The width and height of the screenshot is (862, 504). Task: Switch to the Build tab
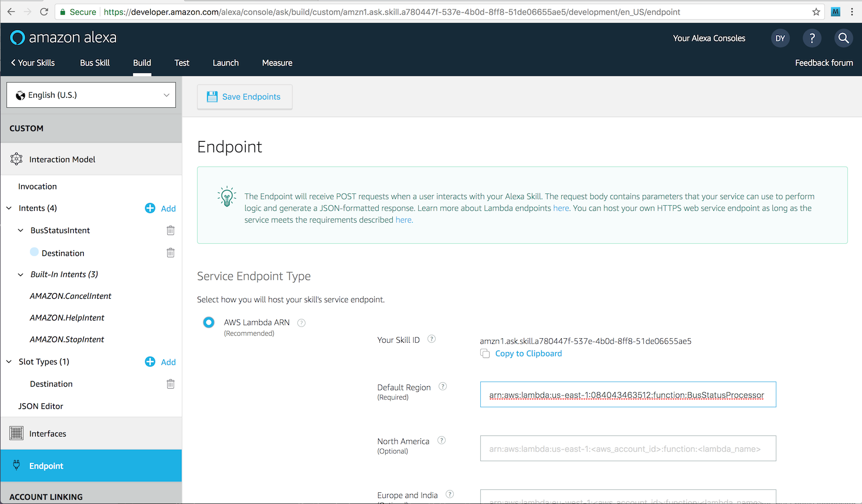click(x=142, y=63)
